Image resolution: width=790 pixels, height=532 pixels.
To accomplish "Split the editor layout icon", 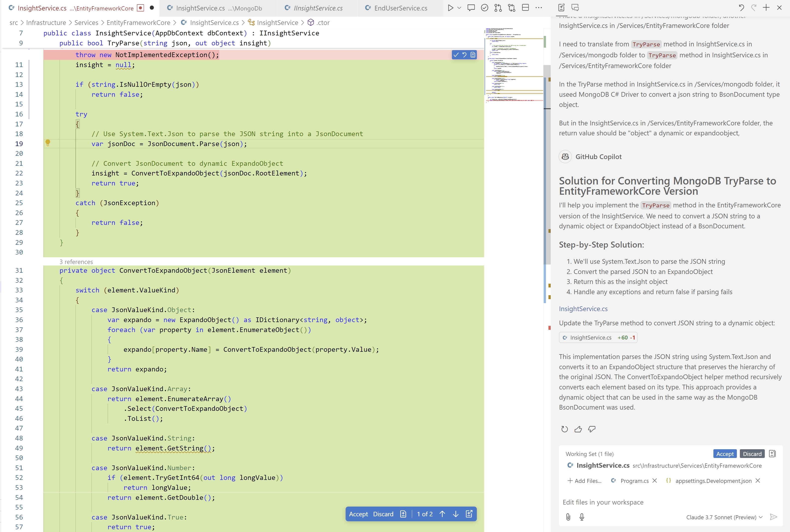I will coord(525,8).
